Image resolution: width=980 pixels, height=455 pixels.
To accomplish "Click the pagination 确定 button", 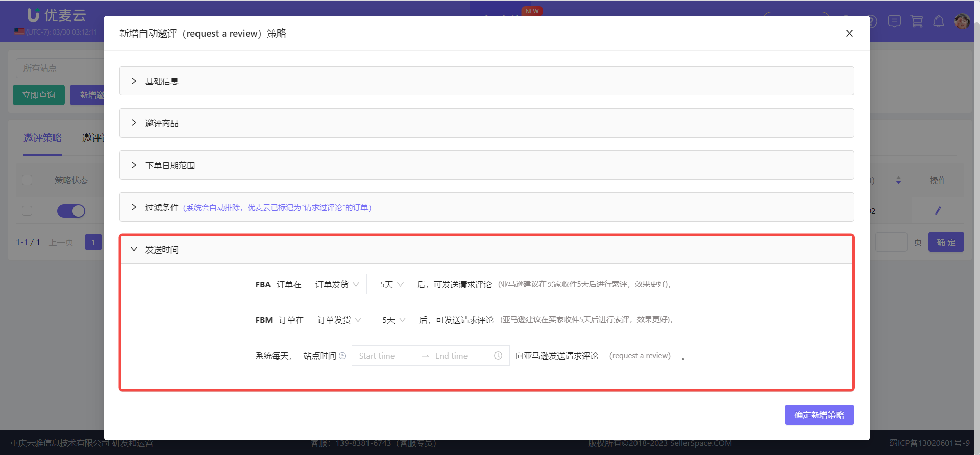I will point(946,242).
